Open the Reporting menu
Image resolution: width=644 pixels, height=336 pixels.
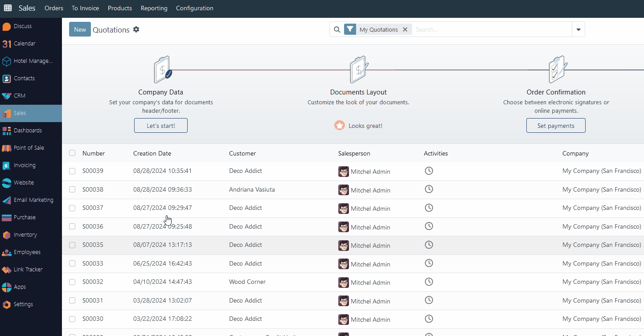[154, 8]
